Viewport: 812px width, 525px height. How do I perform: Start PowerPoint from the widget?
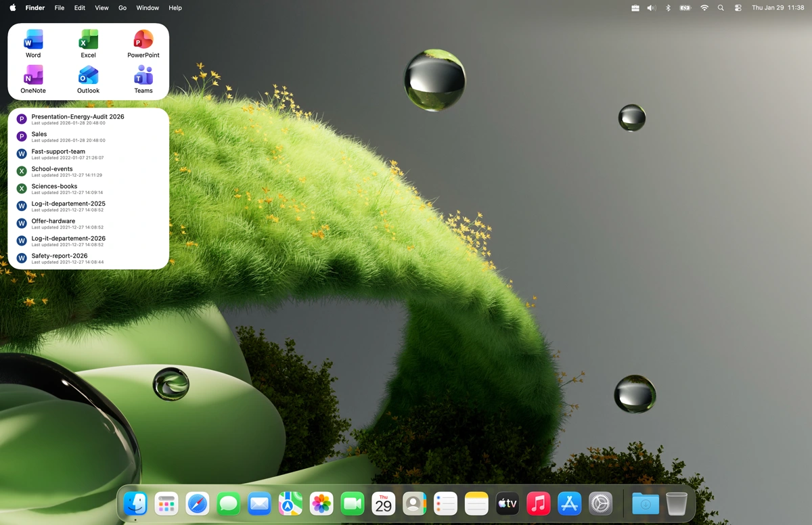[x=143, y=43]
